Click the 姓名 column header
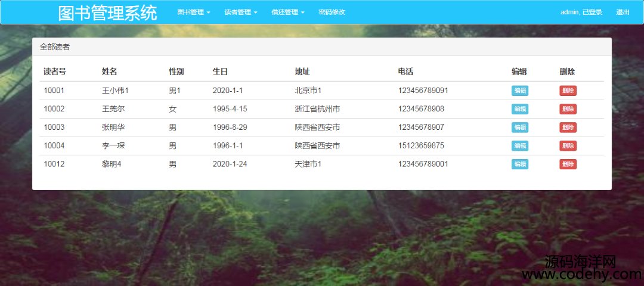644x286 pixels. [x=109, y=72]
